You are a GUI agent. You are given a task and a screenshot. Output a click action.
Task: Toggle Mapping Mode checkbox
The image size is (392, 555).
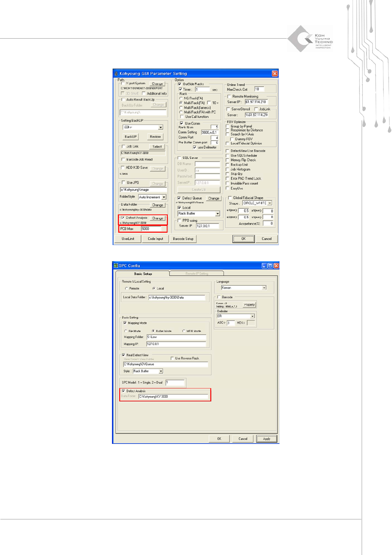(125, 323)
